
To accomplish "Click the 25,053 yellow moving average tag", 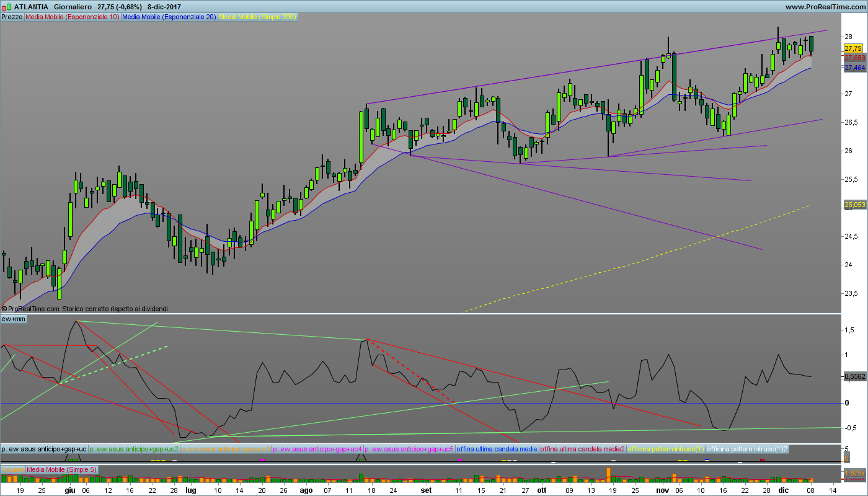I will (855, 205).
